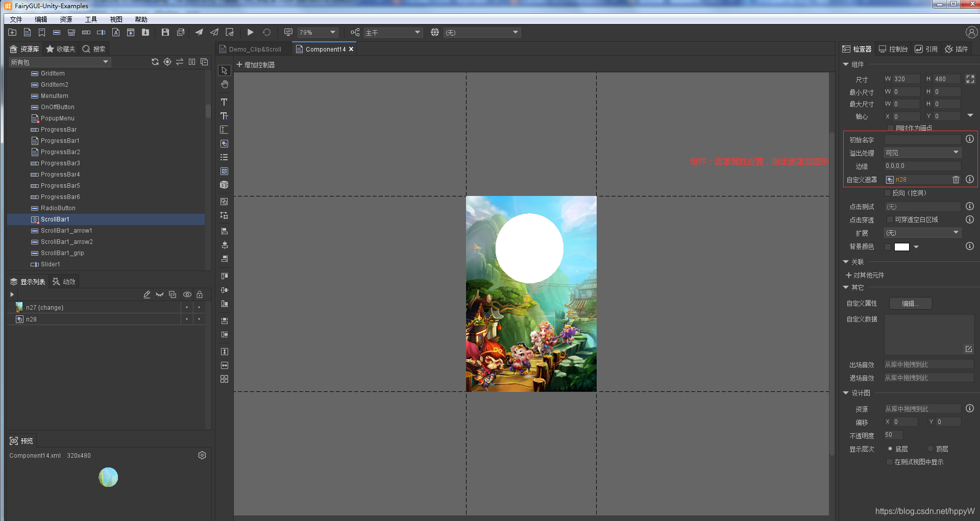Screen dimensions: 980x521
Task: Click the language globe icon
Action: [x=435, y=32]
